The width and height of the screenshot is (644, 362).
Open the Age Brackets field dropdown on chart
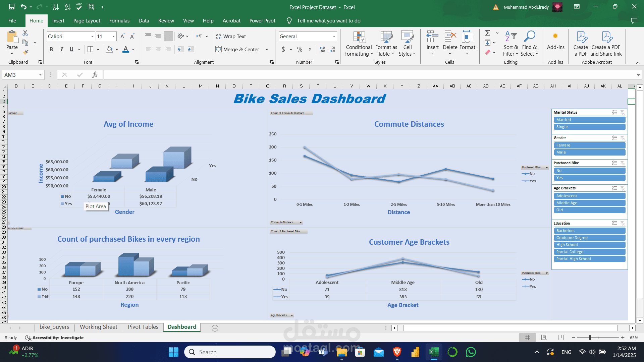291,315
